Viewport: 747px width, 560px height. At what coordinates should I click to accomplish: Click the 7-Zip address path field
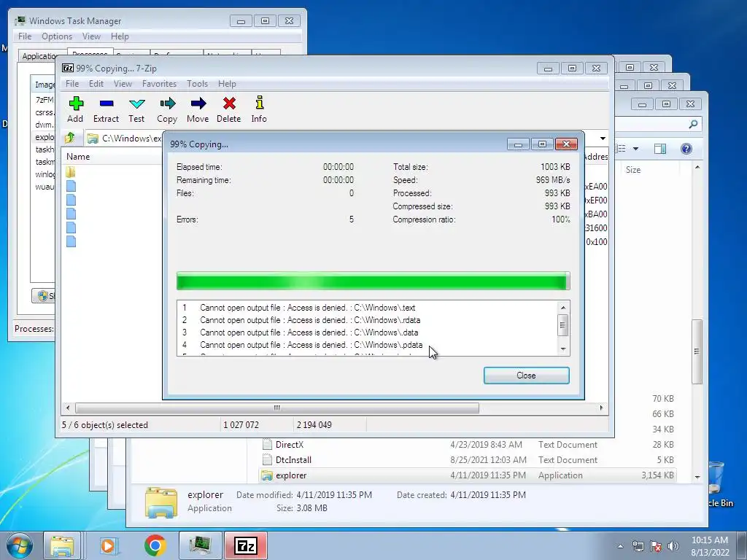125,138
